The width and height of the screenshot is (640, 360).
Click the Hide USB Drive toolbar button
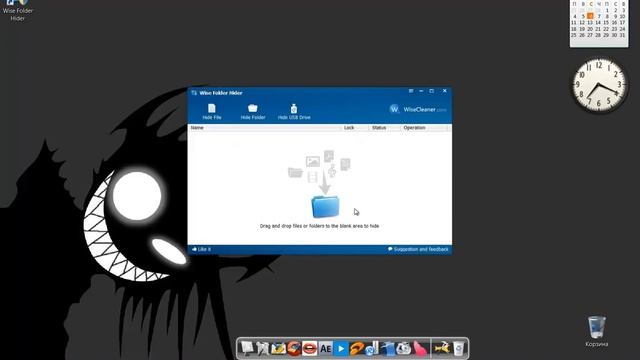294,111
